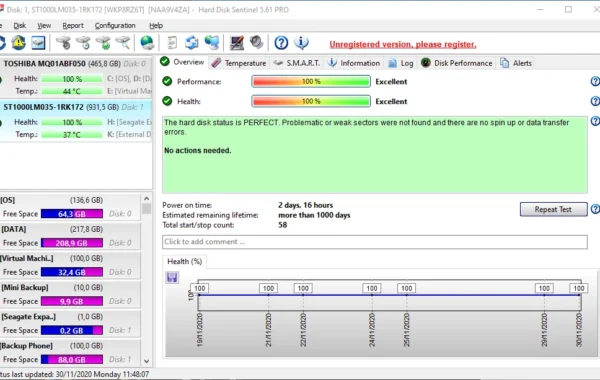Image resolution: width=600 pixels, height=380 pixels.
Task: Click the disk with magnifier toolbar icon
Action: (123, 42)
